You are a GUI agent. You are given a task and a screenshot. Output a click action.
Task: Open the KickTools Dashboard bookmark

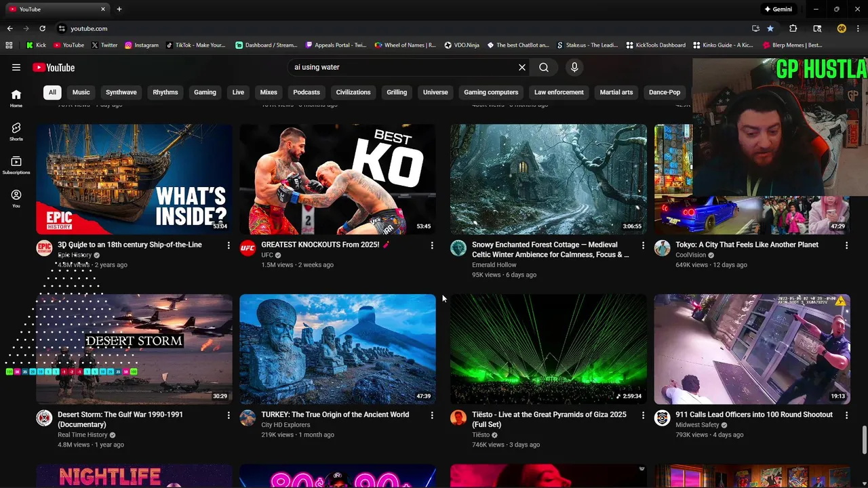(x=656, y=45)
